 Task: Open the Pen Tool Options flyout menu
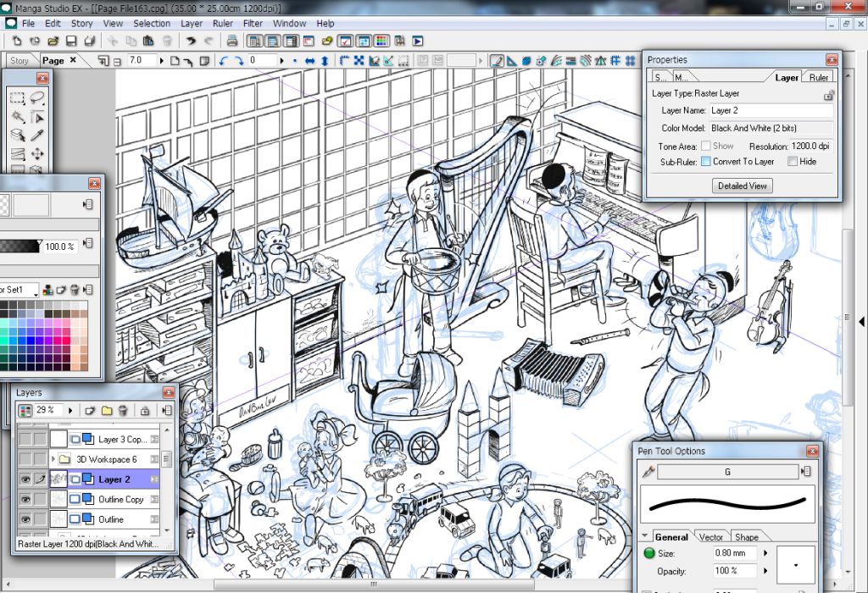pyautogui.click(x=806, y=471)
